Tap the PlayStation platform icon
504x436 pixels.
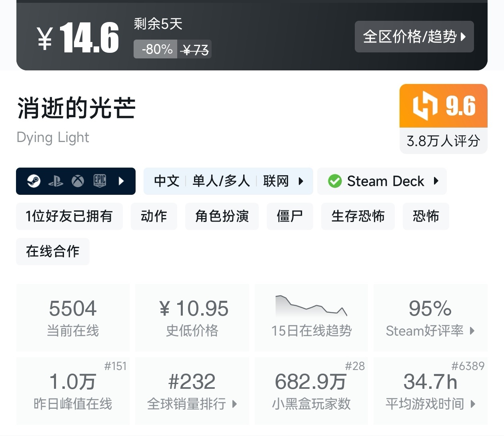pos(56,181)
